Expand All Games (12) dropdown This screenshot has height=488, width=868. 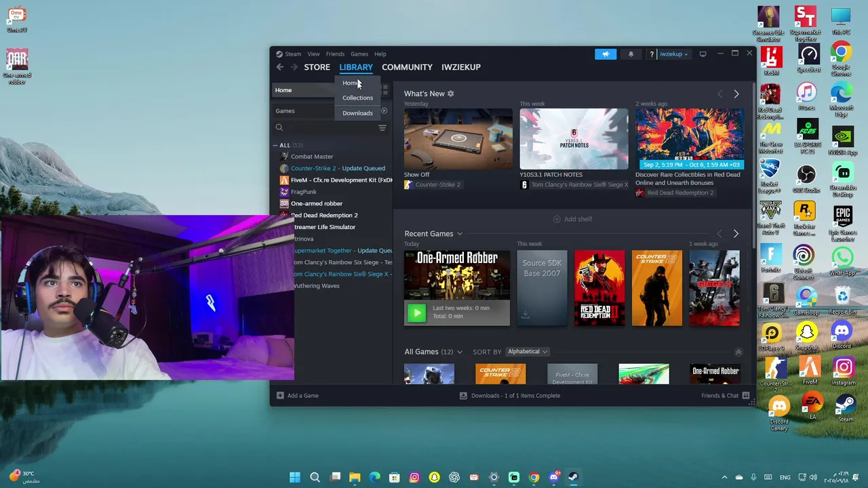pyautogui.click(x=460, y=352)
